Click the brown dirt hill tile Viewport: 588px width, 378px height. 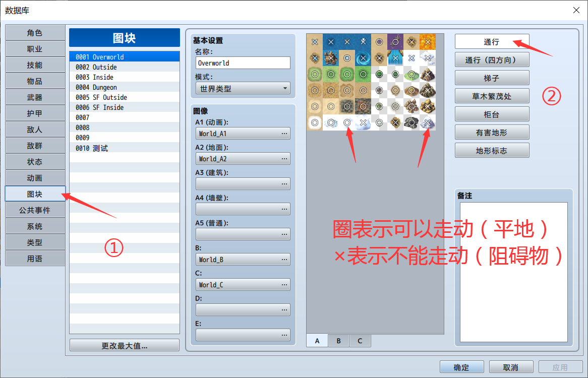tap(411, 90)
